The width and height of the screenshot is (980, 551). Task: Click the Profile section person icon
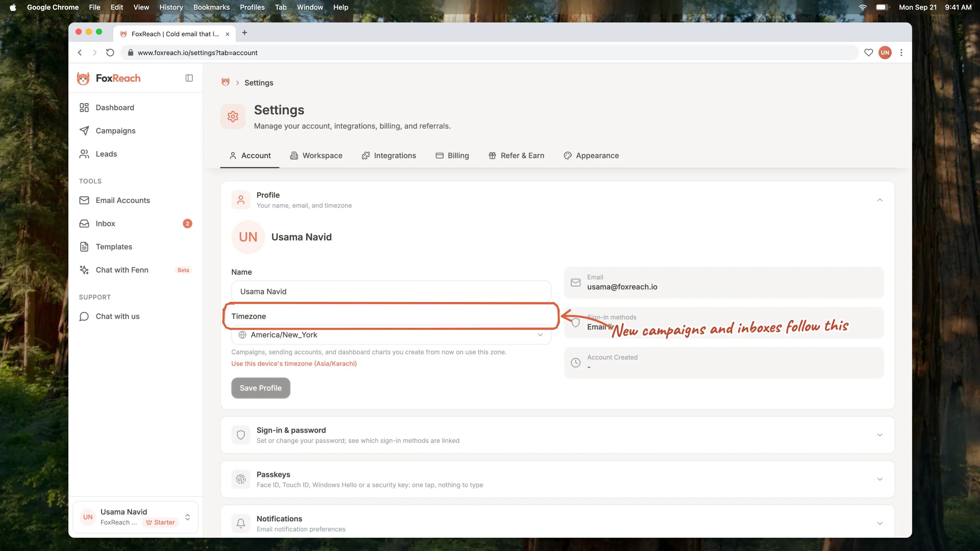241,200
